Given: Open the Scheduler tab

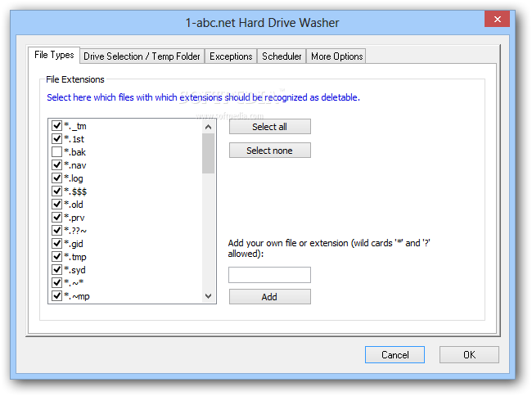Looking at the screenshot, I should coord(282,56).
